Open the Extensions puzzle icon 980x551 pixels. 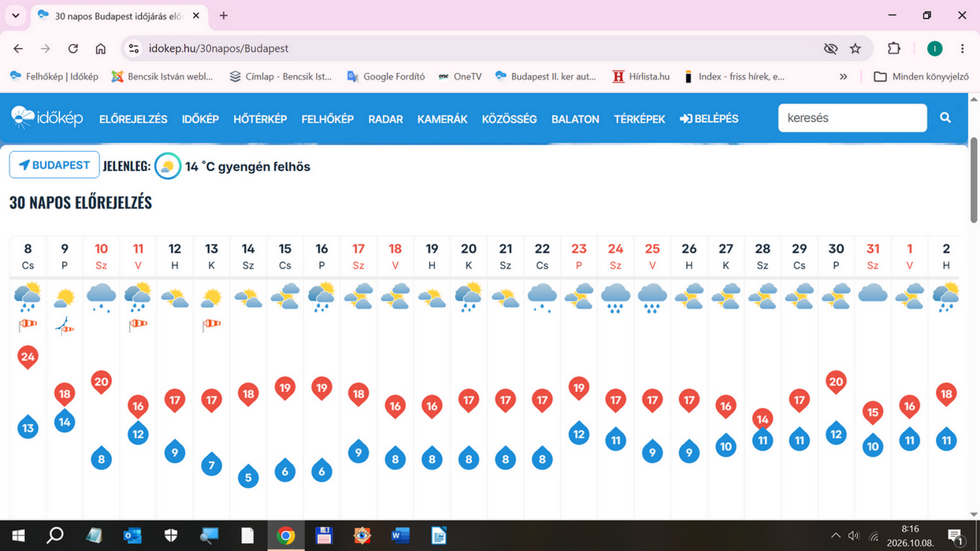[893, 48]
